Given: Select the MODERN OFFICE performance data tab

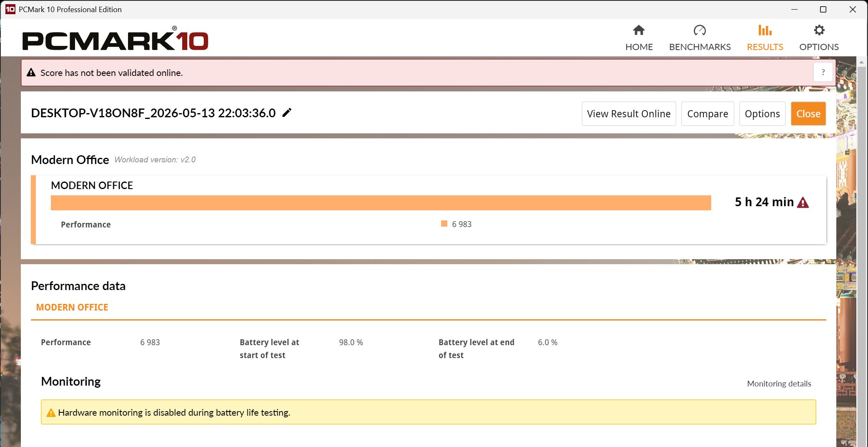Looking at the screenshot, I should pyautogui.click(x=72, y=307).
